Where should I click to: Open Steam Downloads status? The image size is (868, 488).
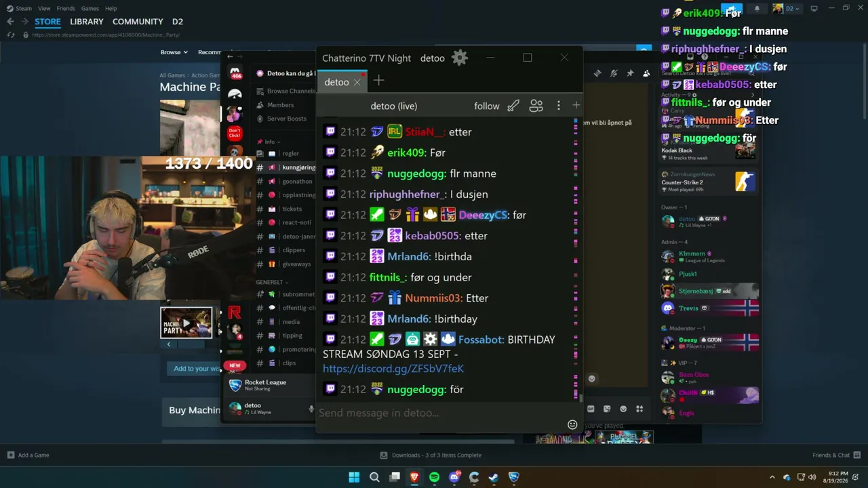[x=431, y=455]
